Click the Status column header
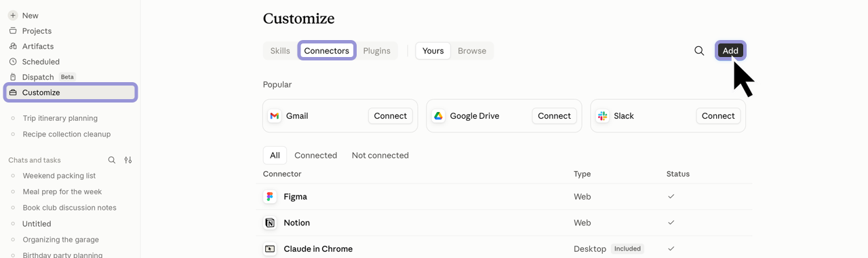Viewport: 868px width, 258px height. pos(678,174)
